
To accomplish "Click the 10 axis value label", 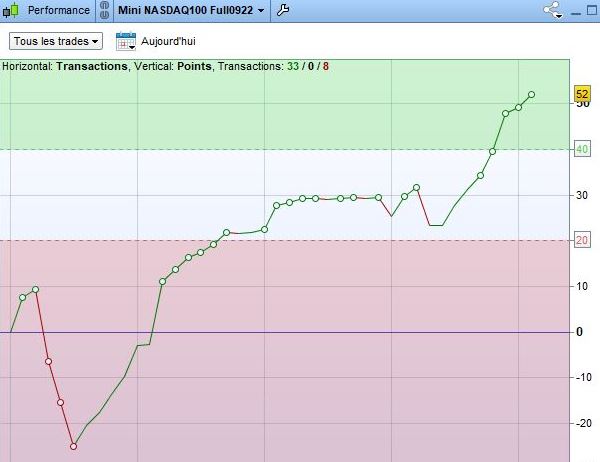I will tap(582, 286).
